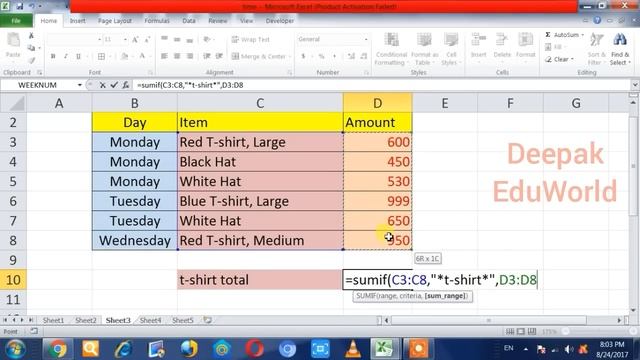640x360 pixels.
Task: Click the Cut scissors icon
Action: 31,36
